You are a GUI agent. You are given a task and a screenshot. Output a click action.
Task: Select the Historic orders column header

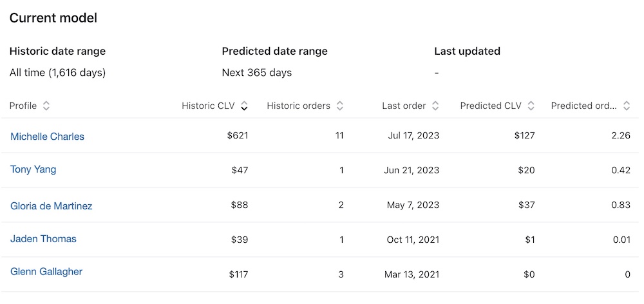coord(298,106)
